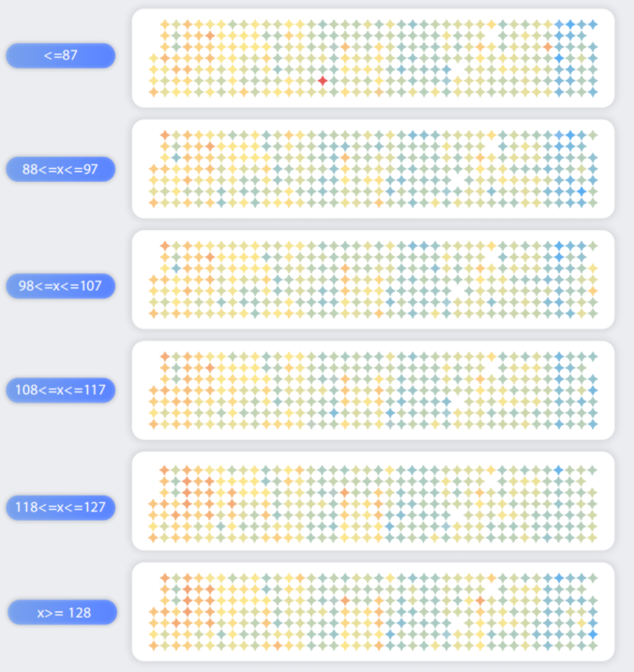This screenshot has height=672, width=634.
Task: Click the top-left orange diamond in the 118<=x<=127 chart
Action: tap(165, 468)
